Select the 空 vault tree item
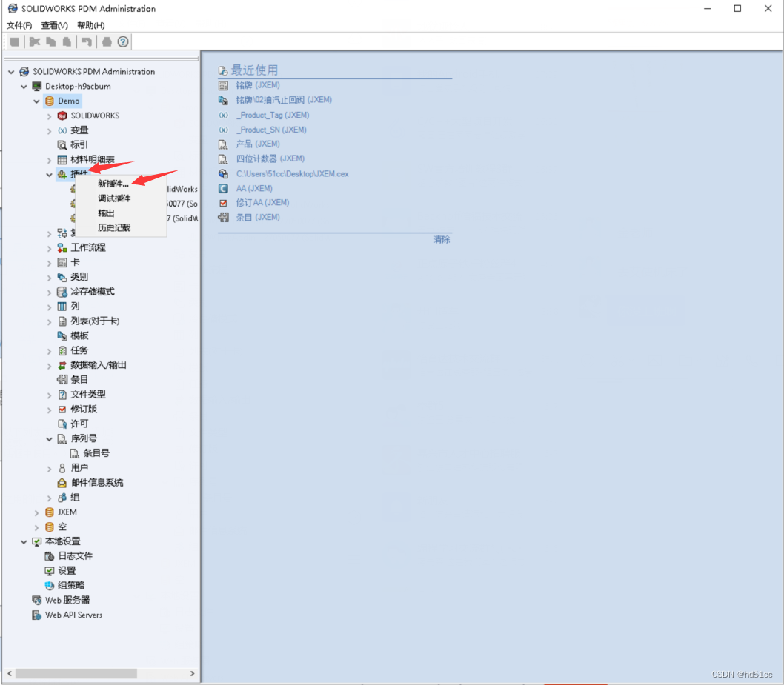 pos(62,527)
